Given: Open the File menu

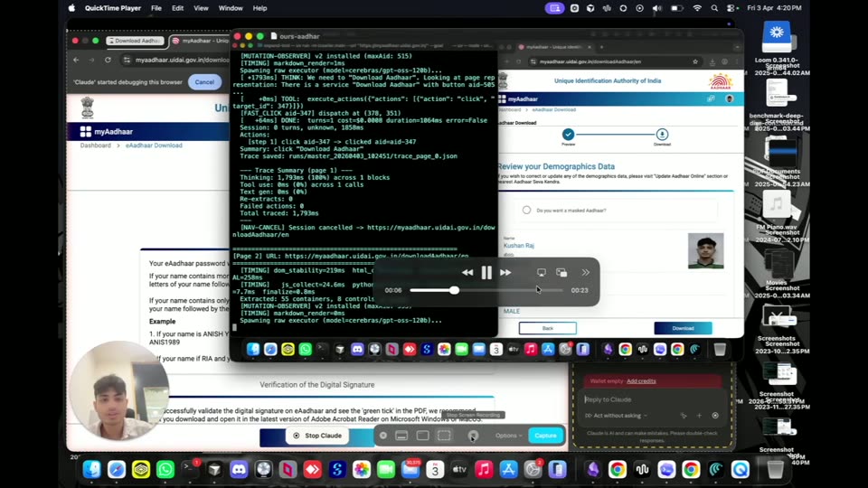Looking at the screenshot, I should [156, 8].
